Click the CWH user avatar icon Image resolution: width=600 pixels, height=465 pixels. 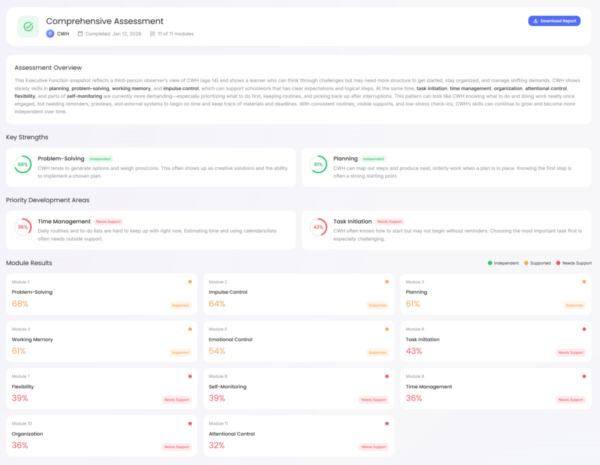[50, 33]
